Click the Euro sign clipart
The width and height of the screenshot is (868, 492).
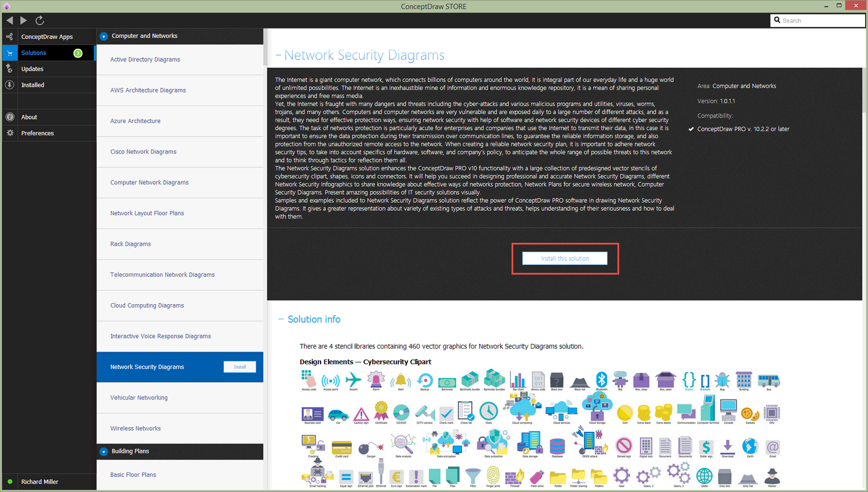pyautogui.click(x=396, y=477)
